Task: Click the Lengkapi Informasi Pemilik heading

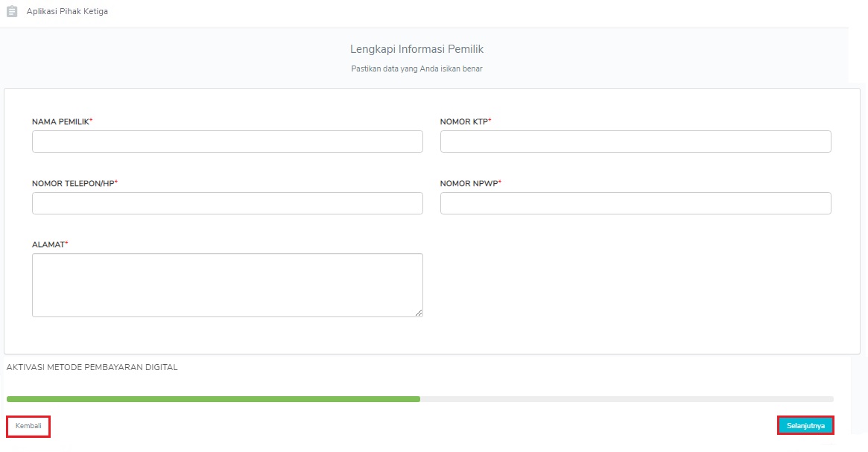Action: [416, 49]
